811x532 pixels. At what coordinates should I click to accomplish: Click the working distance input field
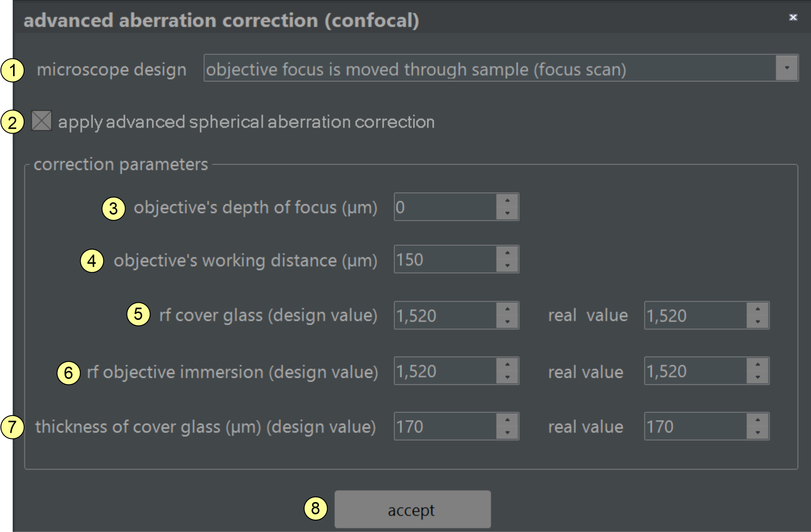(x=445, y=259)
